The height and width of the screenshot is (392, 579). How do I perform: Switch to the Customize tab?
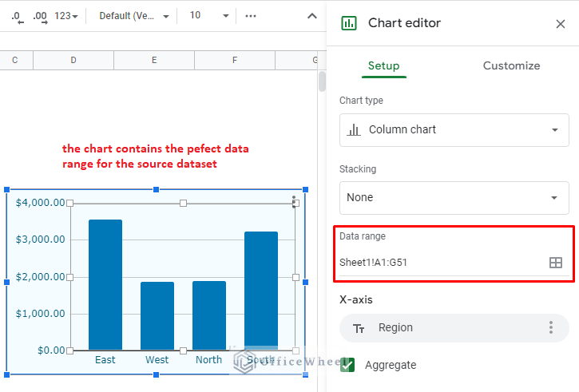click(511, 65)
